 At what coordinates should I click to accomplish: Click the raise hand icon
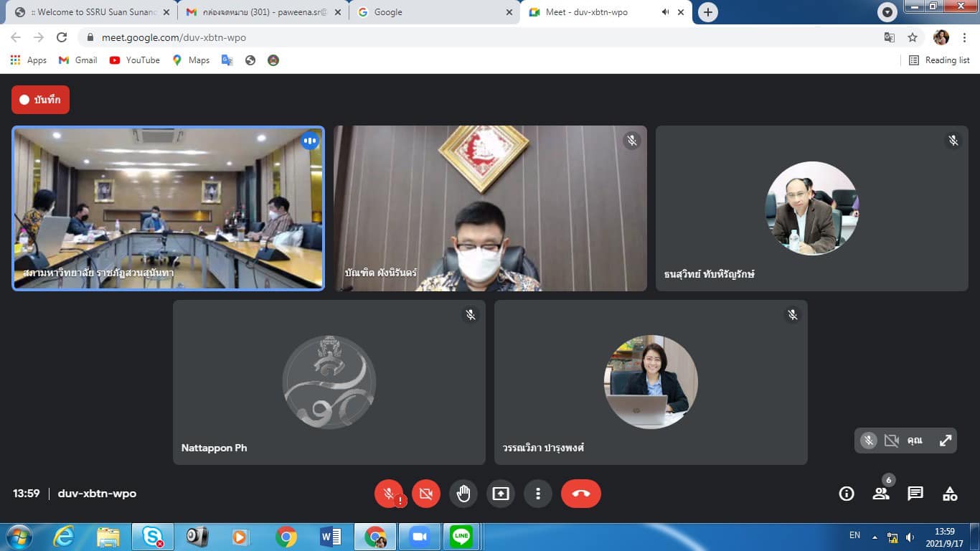(x=463, y=494)
